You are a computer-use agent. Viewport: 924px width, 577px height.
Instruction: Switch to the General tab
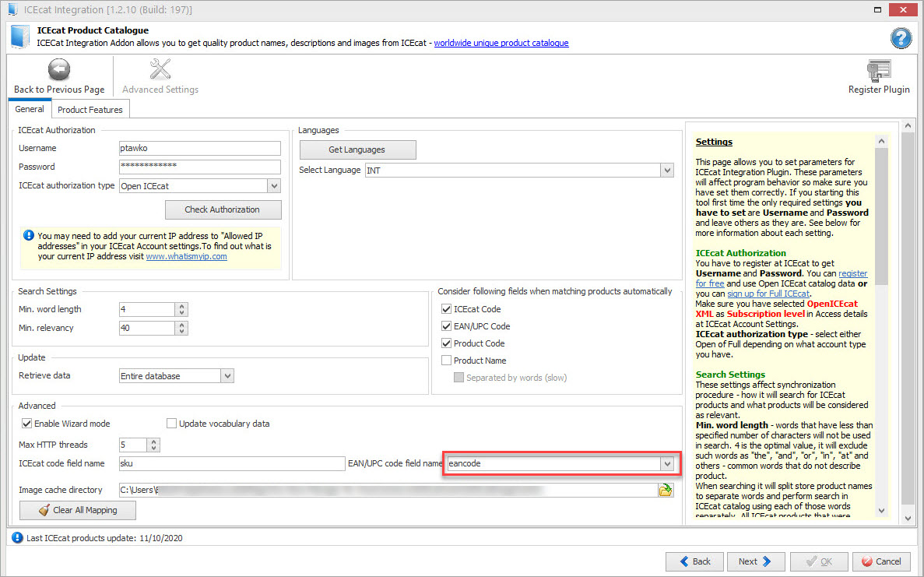click(x=30, y=109)
